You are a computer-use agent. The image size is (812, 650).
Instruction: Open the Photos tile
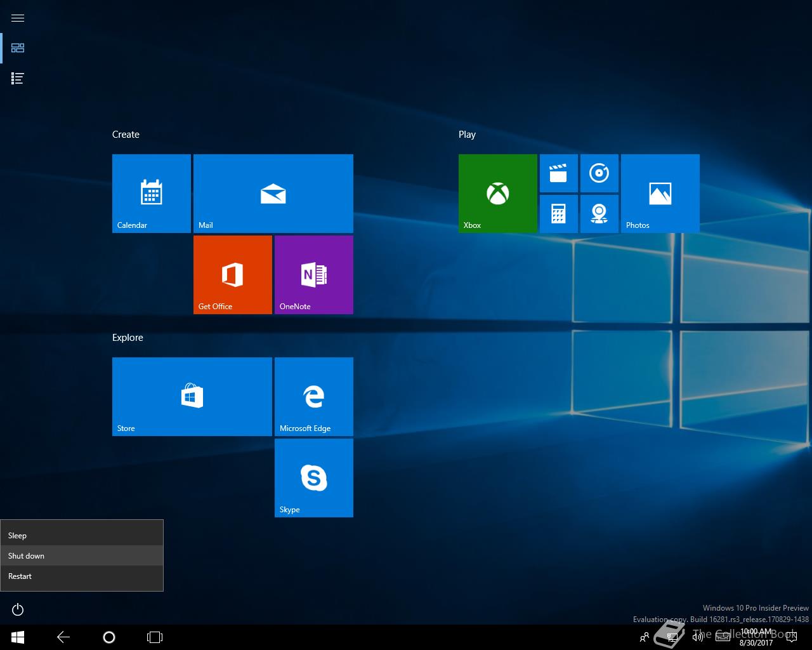pos(660,193)
